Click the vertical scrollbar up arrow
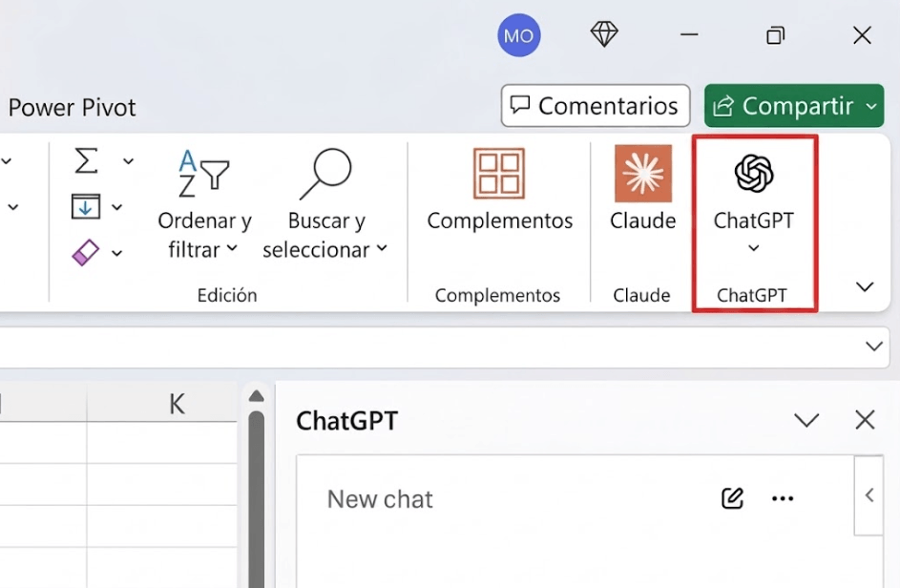 point(257,396)
